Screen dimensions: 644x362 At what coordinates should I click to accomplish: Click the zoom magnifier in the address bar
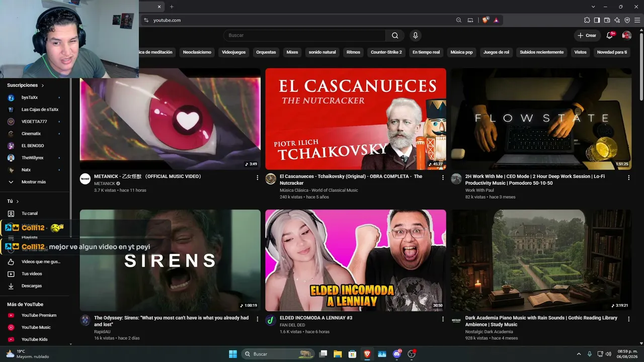pyautogui.click(x=458, y=20)
